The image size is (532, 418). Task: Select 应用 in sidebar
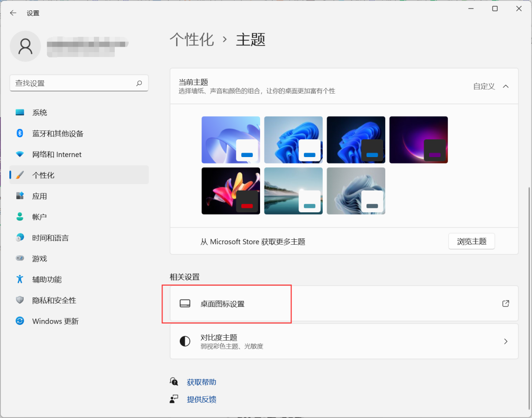pyautogui.click(x=79, y=196)
